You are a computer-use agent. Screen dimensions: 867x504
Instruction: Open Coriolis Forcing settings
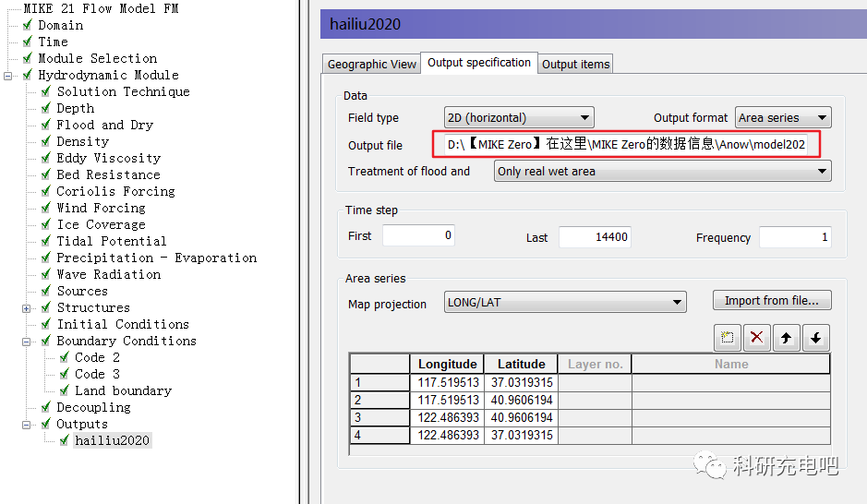(x=115, y=191)
